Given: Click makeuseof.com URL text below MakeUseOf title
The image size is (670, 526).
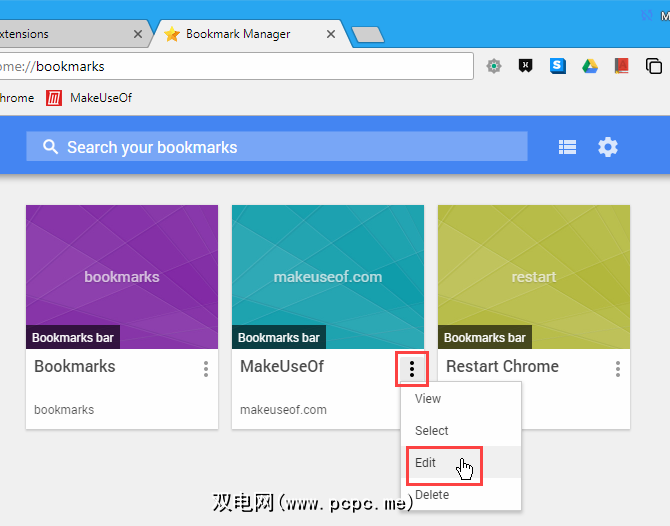Looking at the screenshot, I should (x=283, y=410).
